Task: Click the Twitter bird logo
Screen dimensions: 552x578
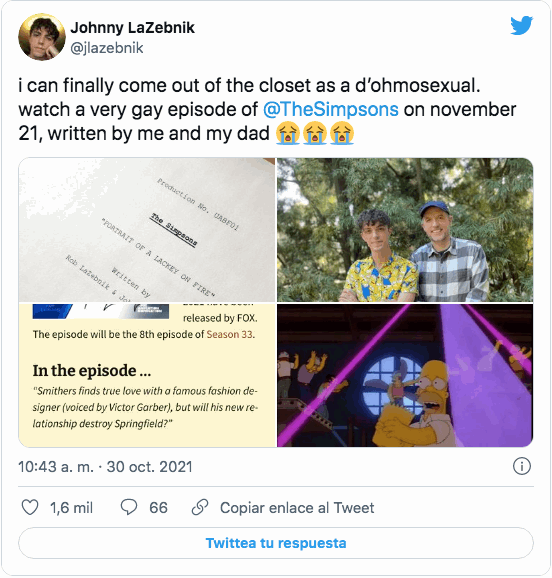Action: click(522, 25)
